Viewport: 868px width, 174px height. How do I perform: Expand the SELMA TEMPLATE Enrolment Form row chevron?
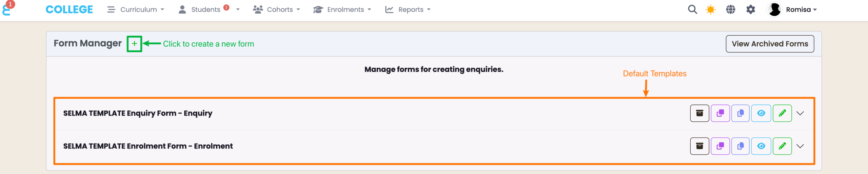(800, 146)
